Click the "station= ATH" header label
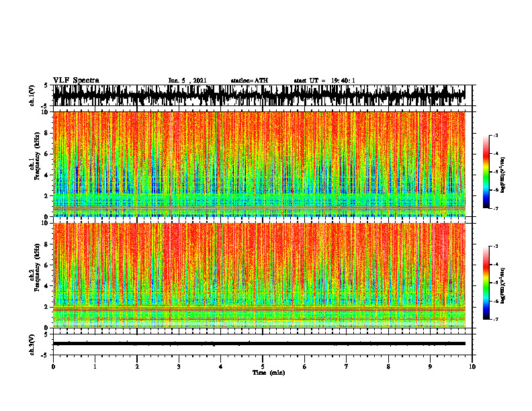This screenshot has height=411, width=532. [x=249, y=81]
